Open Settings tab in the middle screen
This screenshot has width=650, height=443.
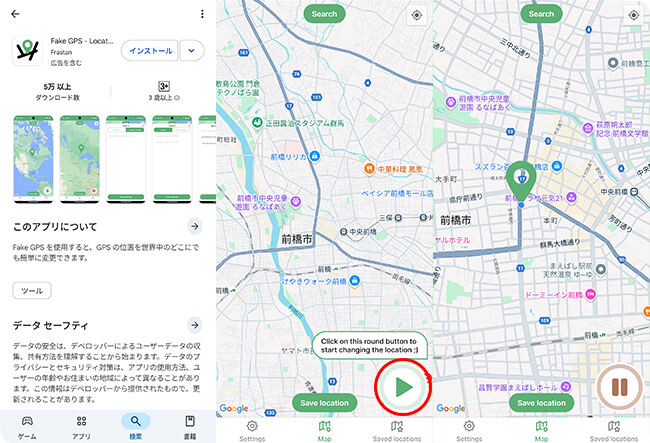[x=252, y=431]
